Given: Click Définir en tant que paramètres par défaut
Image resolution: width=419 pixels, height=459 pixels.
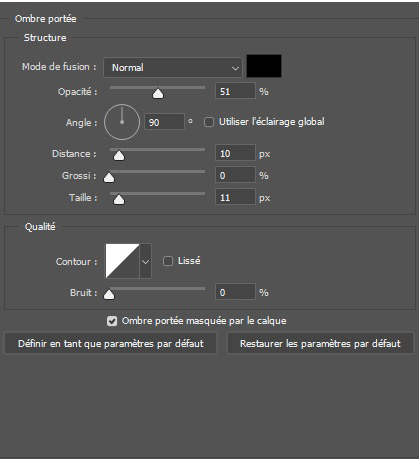Looking at the screenshot, I should coord(111,343).
